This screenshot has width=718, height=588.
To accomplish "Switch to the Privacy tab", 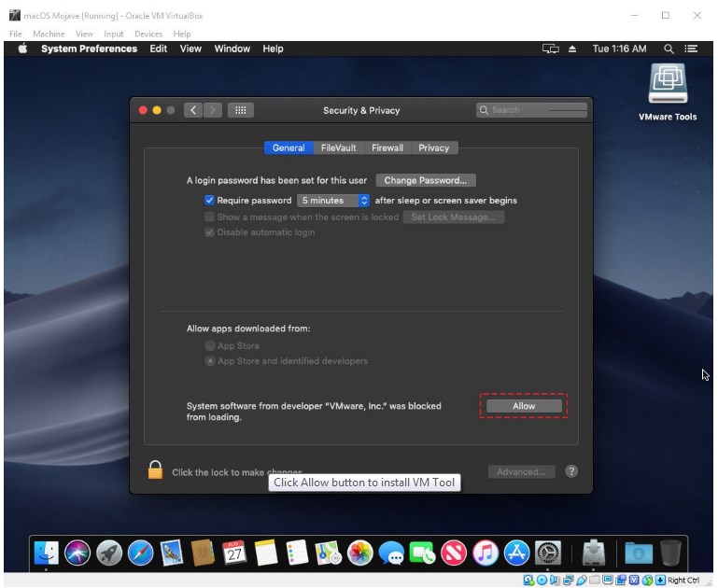I will click(433, 147).
